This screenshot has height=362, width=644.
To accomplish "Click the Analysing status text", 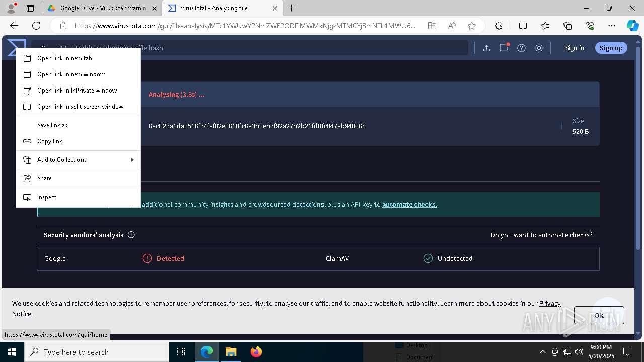I will pos(177,94).
